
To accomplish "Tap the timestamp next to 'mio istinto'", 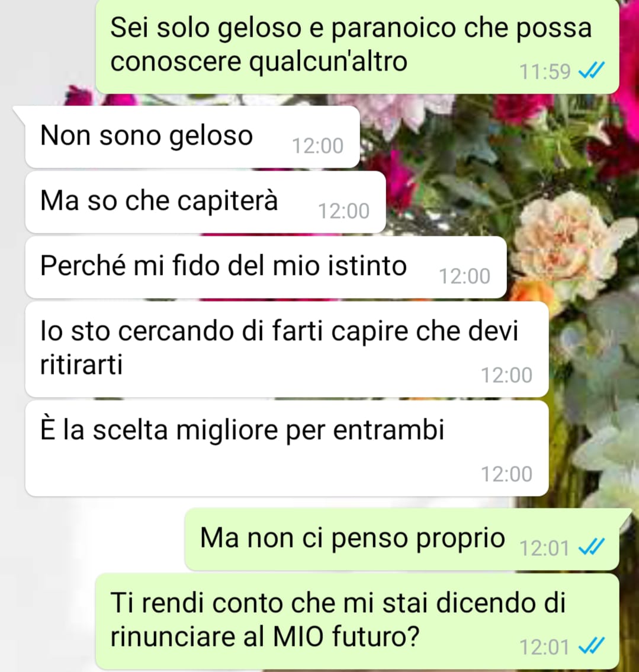I will (x=465, y=276).
